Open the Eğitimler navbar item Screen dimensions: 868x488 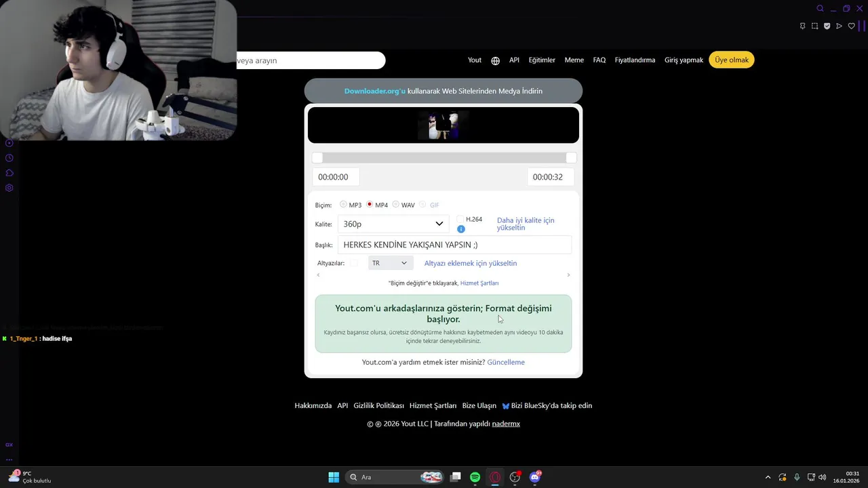pos(542,60)
